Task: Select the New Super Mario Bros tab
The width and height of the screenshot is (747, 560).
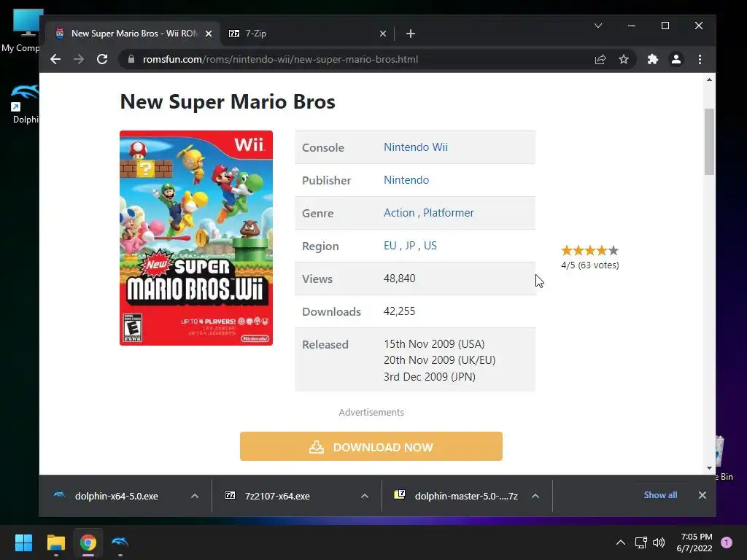Action: pyautogui.click(x=133, y=34)
